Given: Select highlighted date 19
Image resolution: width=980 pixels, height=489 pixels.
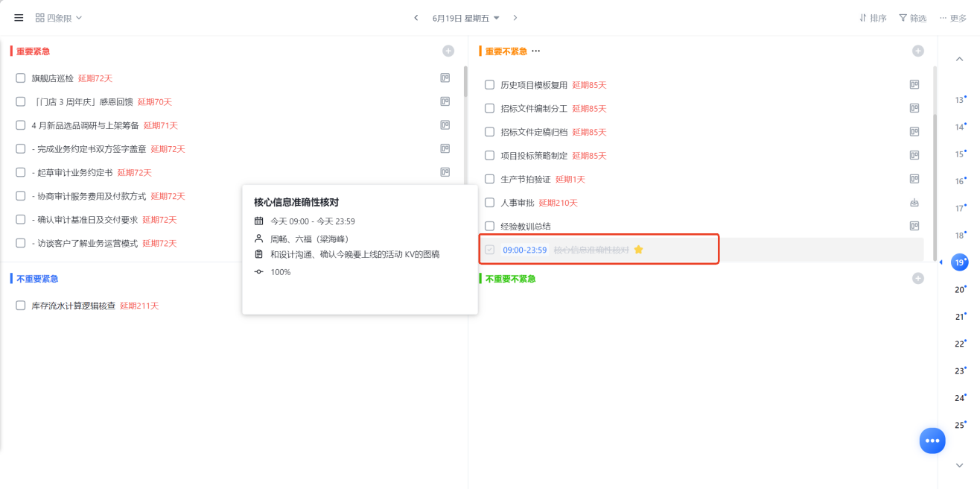Looking at the screenshot, I should [960, 262].
